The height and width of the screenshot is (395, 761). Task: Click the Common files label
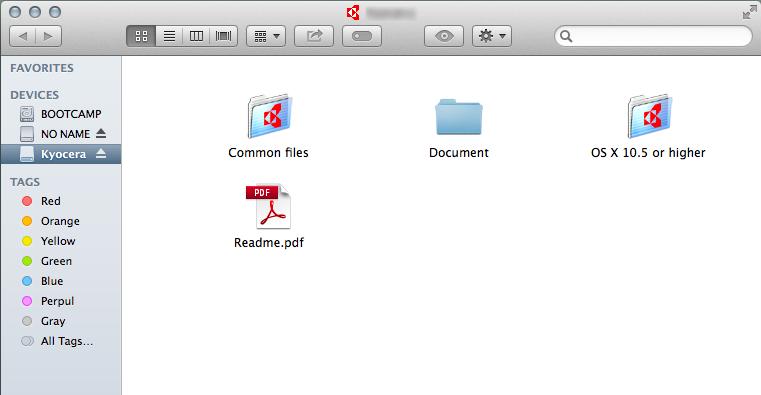[268, 152]
